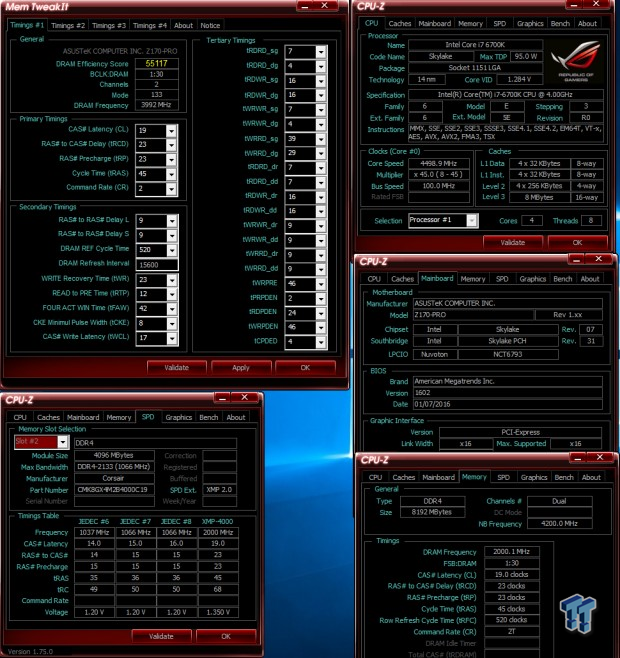Screen dimensions: 620x658
Task: Minimize the Mem TweakIt window
Action: click(305, 6)
